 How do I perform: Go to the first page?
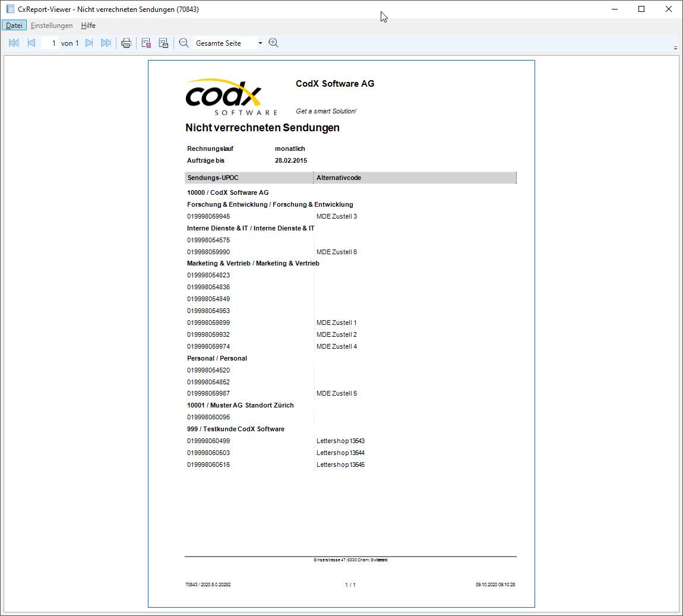pyautogui.click(x=14, y=43)
